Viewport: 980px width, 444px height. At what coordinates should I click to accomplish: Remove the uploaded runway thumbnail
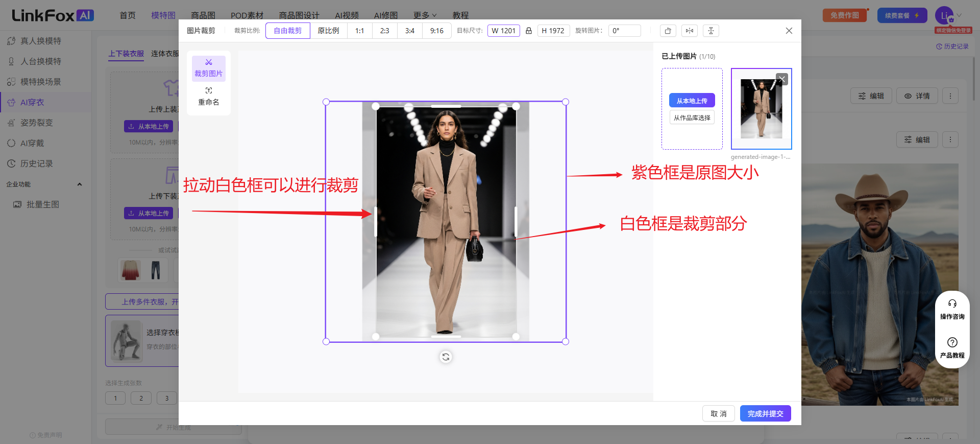pos(782,79)
